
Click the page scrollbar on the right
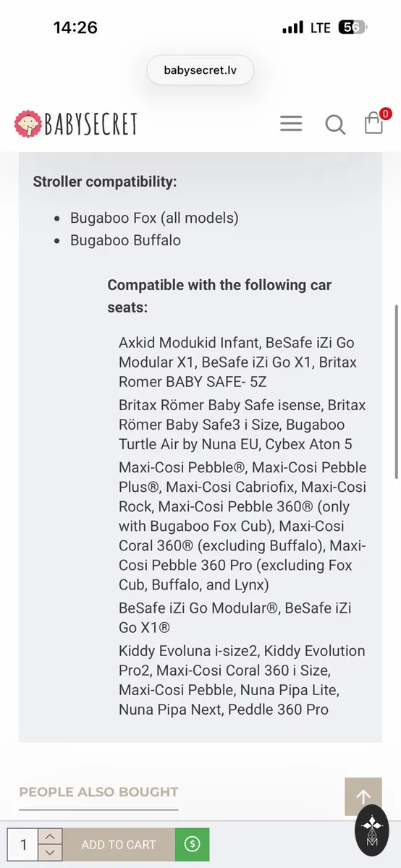click(x=396, y=391)
